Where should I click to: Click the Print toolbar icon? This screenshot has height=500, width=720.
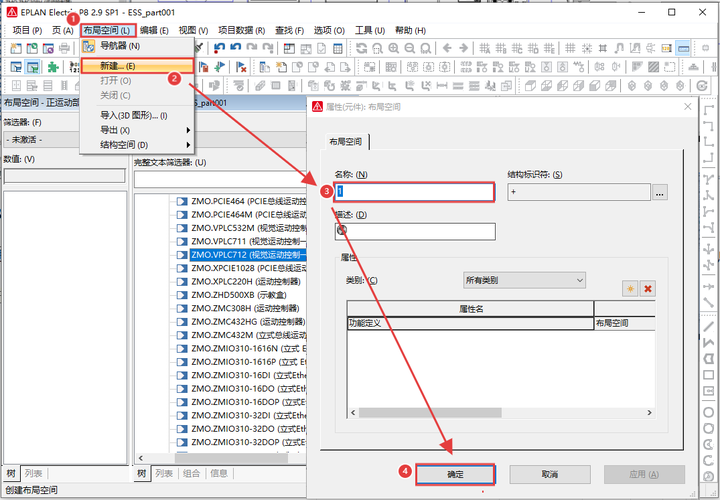tap(64, 48)
